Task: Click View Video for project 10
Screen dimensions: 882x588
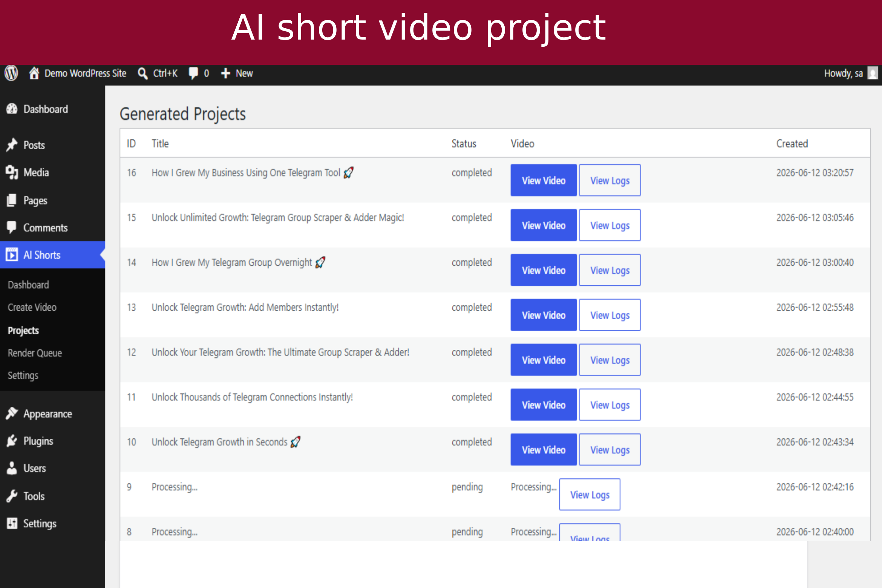Action: pyautogui.click(x=544, y=449)
